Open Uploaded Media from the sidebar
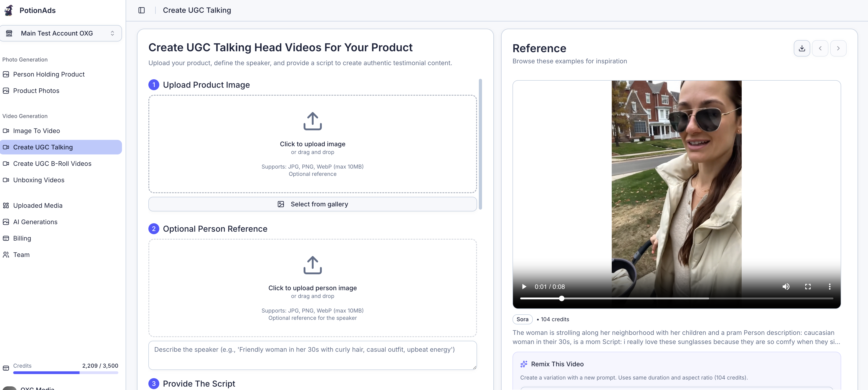Screen dimensions: 868x390 coord(37,205)
